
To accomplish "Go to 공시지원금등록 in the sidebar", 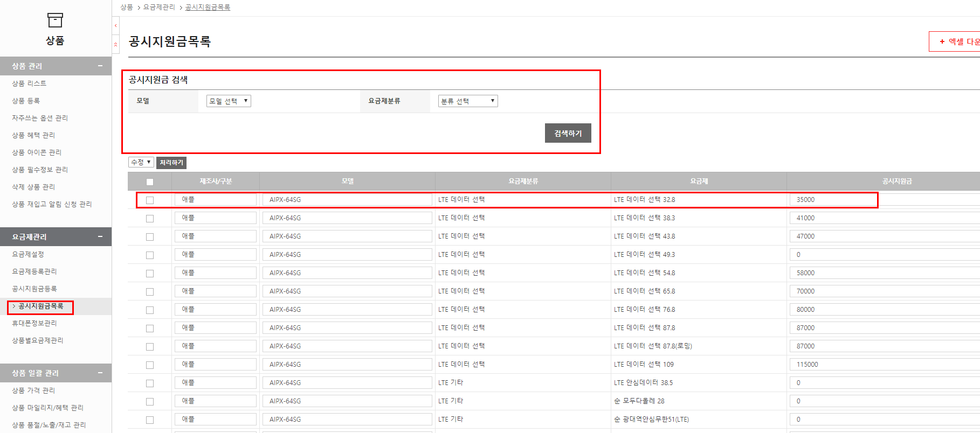I will tap(34, 289).
